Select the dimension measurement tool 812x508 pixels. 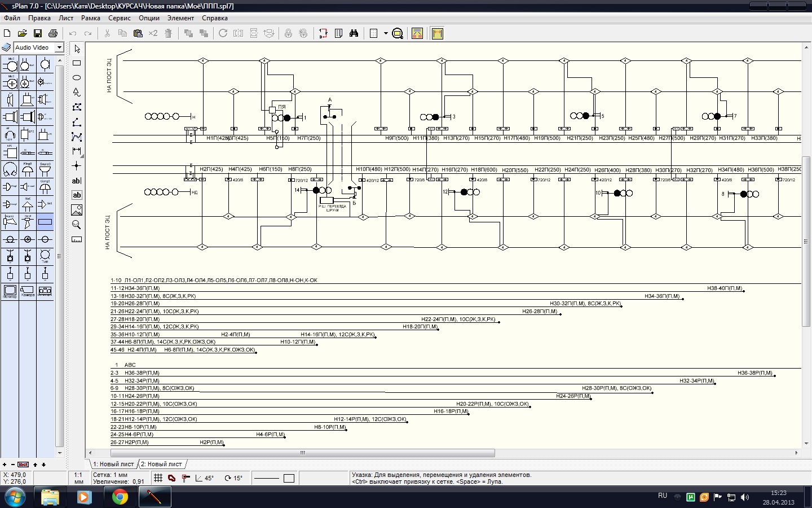point(77,151)
